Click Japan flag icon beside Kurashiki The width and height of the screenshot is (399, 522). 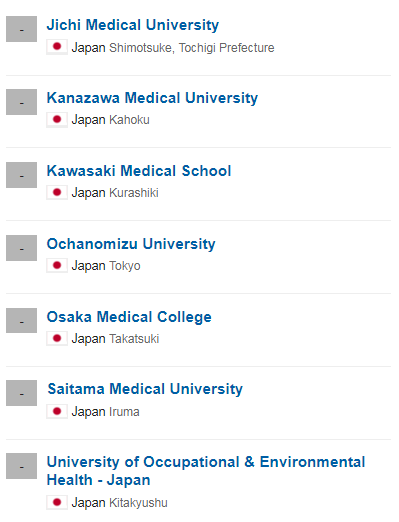(x=57, y=193)
